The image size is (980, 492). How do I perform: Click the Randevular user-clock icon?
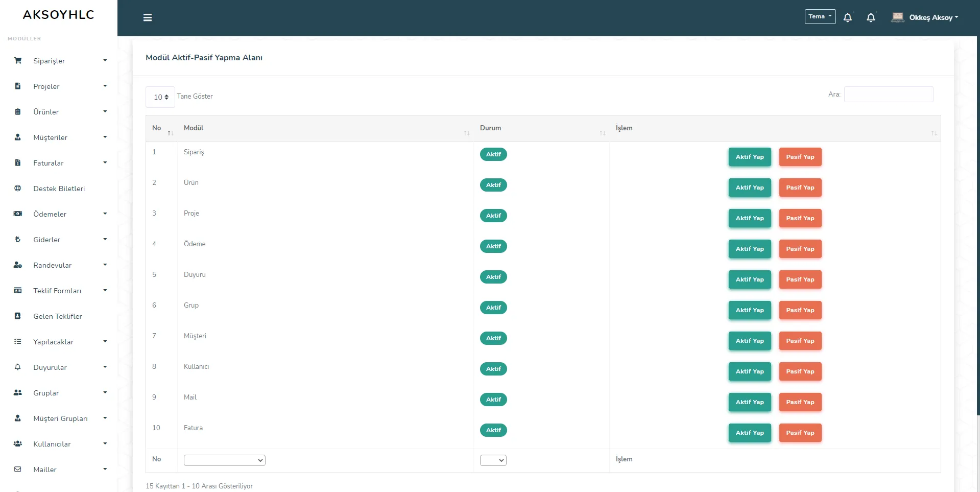pos(18,265)
